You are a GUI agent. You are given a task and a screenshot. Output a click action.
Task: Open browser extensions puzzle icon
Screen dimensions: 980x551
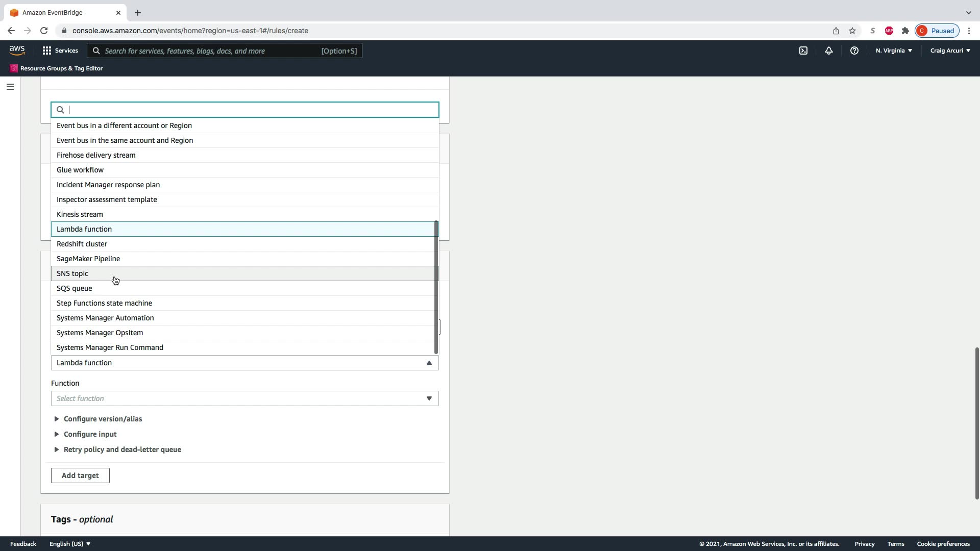coord(905,31)
